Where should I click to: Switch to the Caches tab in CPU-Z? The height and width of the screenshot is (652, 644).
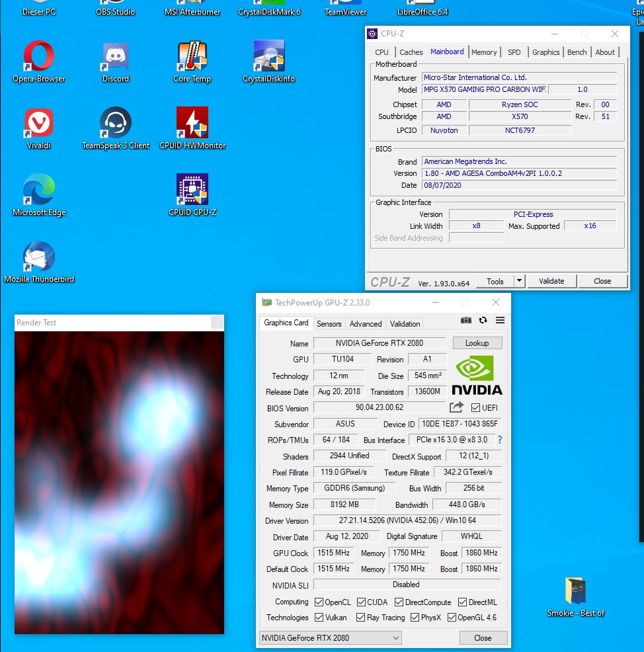411,52
